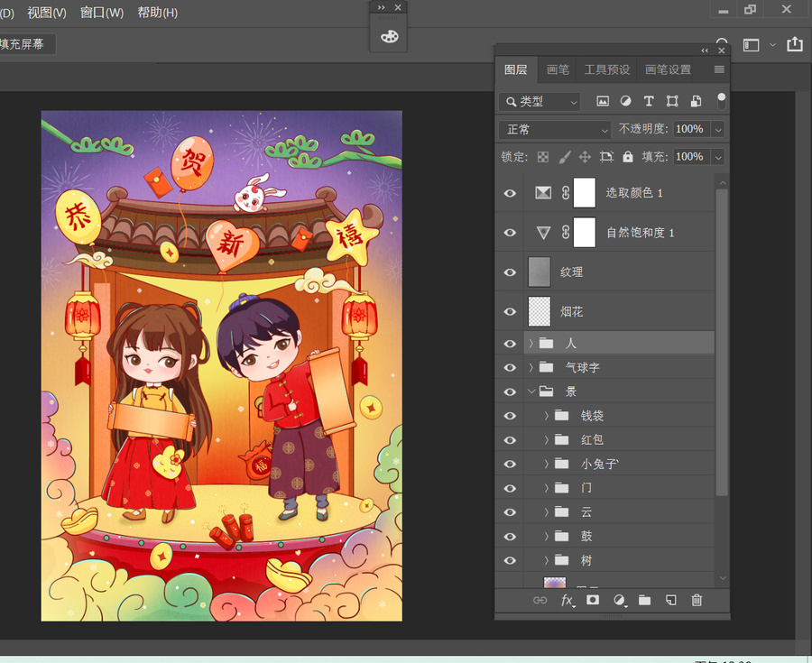812x663 pixels.
Task: Create new fill or adjustment layer
Action: (619, 601)
